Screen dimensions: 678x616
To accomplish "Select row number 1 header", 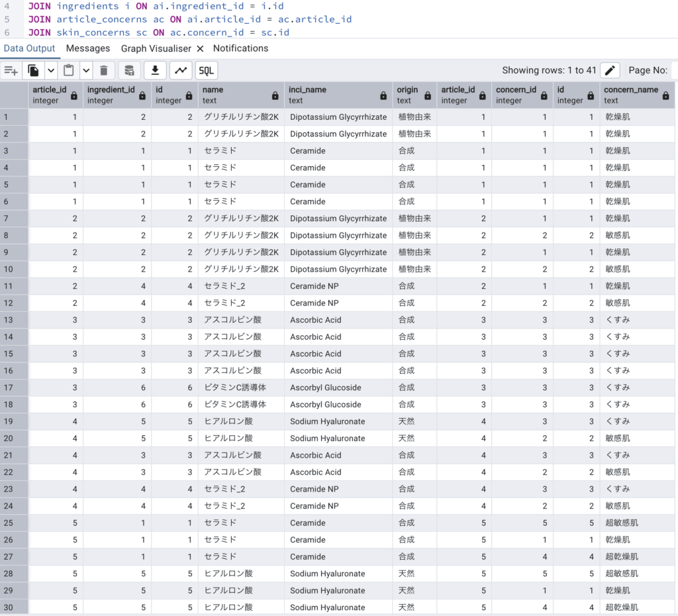I will coord(14,117).
